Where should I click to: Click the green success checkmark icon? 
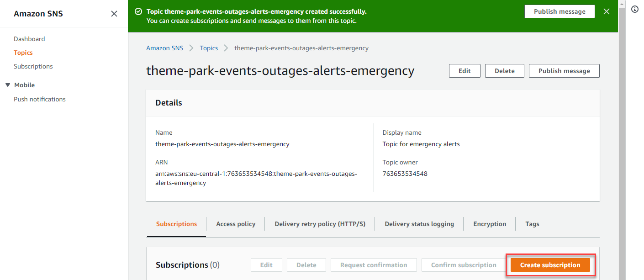[x=138, y=11]
